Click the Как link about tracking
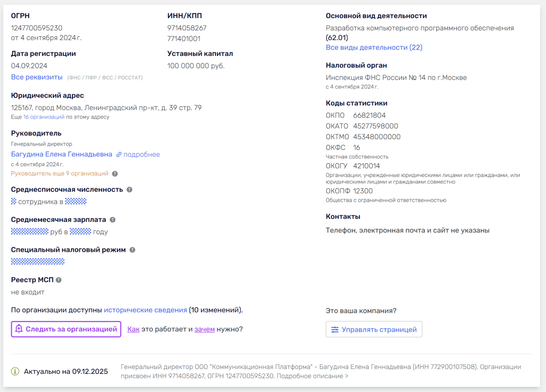The height and width of the screenshot is (392, 546). 133,329
